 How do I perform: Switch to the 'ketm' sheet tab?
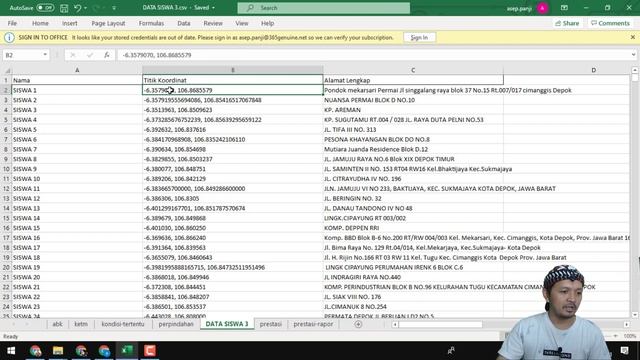coord(81,324)
